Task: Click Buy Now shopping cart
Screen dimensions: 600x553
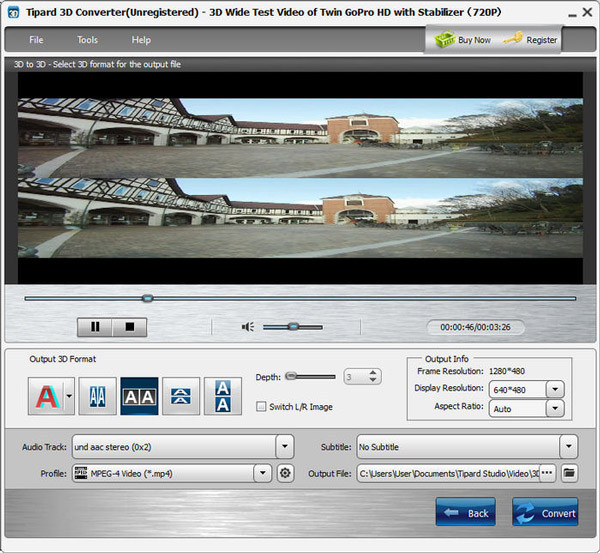Action: (463, 39)
